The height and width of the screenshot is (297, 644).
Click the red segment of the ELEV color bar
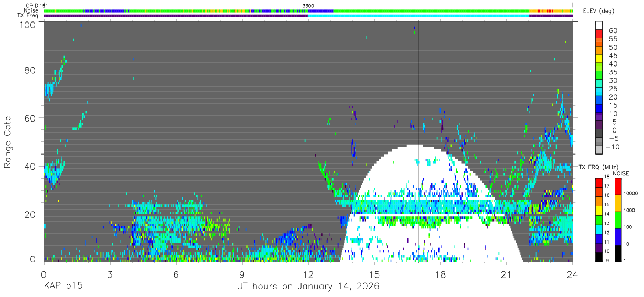(x=599, y=34)
